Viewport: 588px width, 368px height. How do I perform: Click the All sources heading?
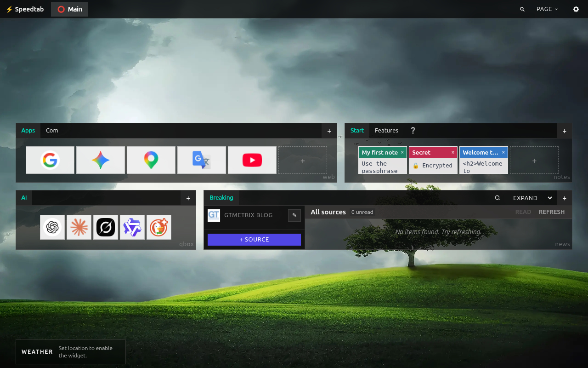[328, 212]
